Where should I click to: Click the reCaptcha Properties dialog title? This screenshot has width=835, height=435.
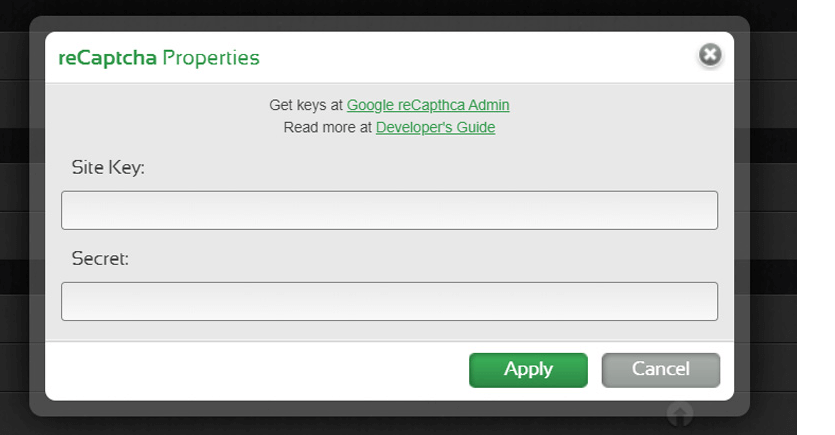[159, 58]
